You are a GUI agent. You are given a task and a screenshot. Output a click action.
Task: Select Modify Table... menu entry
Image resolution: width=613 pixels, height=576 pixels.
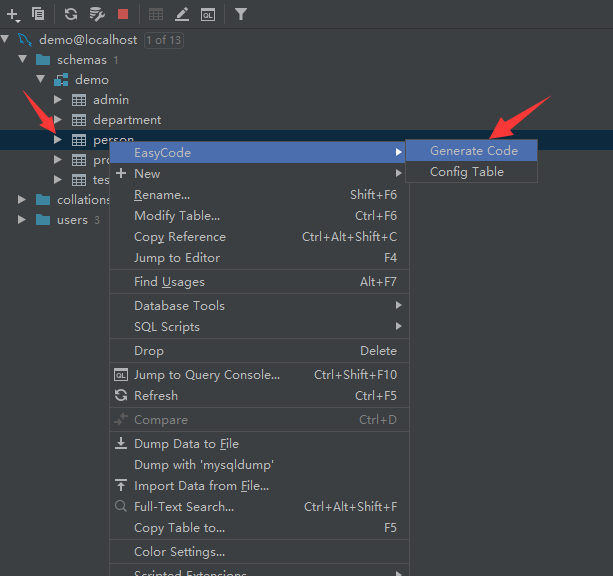259,216
